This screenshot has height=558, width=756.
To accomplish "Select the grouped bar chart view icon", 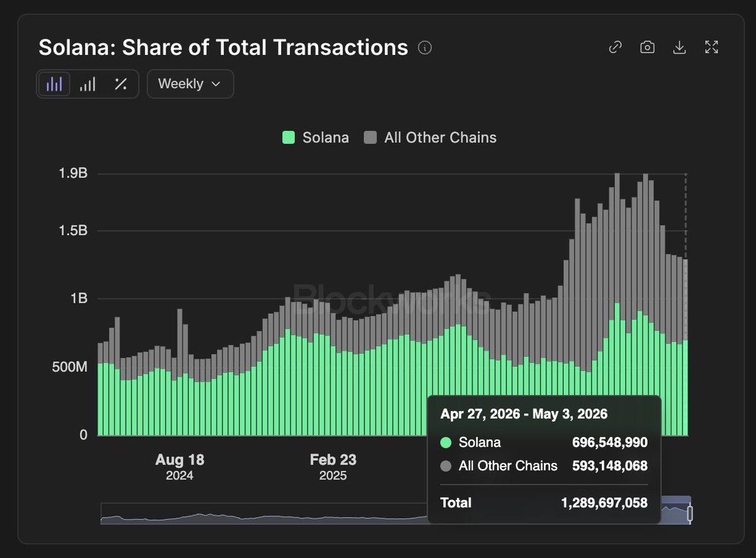I will tap(54, 84).
